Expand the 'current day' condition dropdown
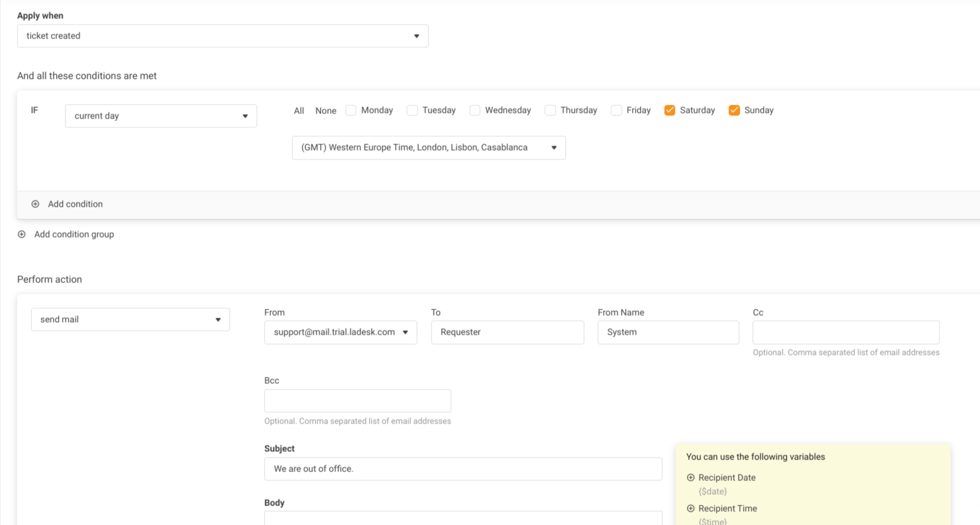The image size is (980, 525). [x=161, y=116]
